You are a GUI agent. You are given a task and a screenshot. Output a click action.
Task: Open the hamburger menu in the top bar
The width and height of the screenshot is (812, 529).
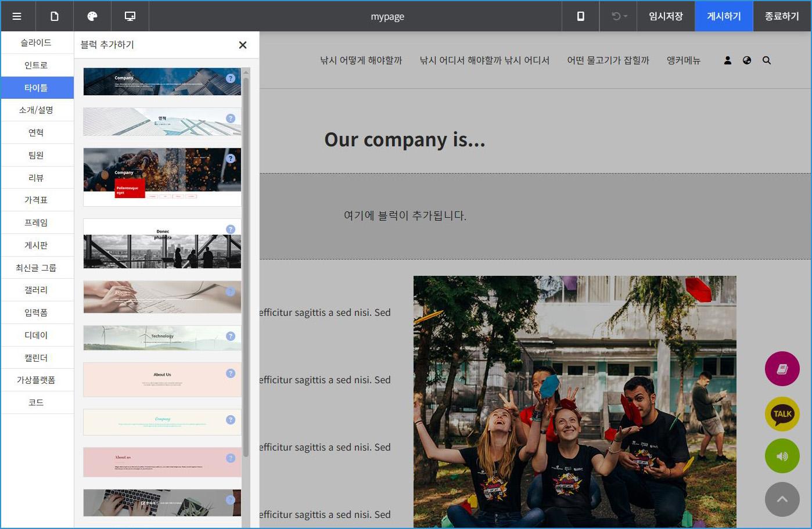tap(17, 16)
